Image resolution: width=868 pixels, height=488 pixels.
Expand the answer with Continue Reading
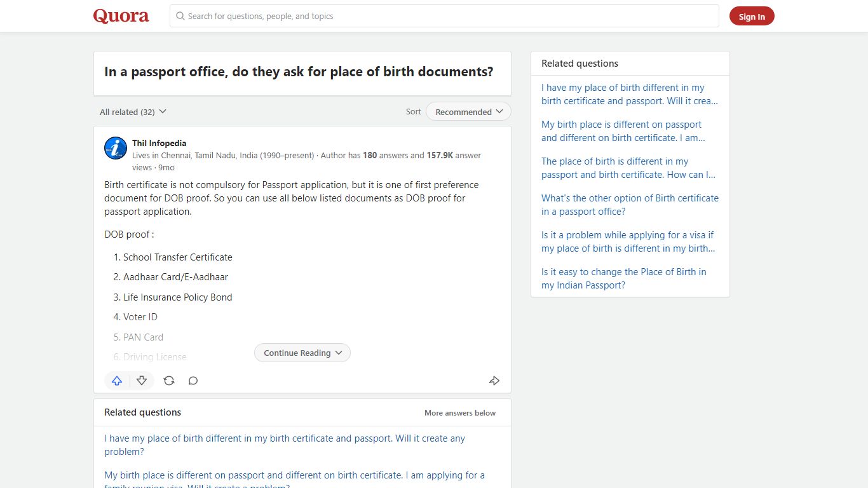pyautogui.click(x=302, y=353)
